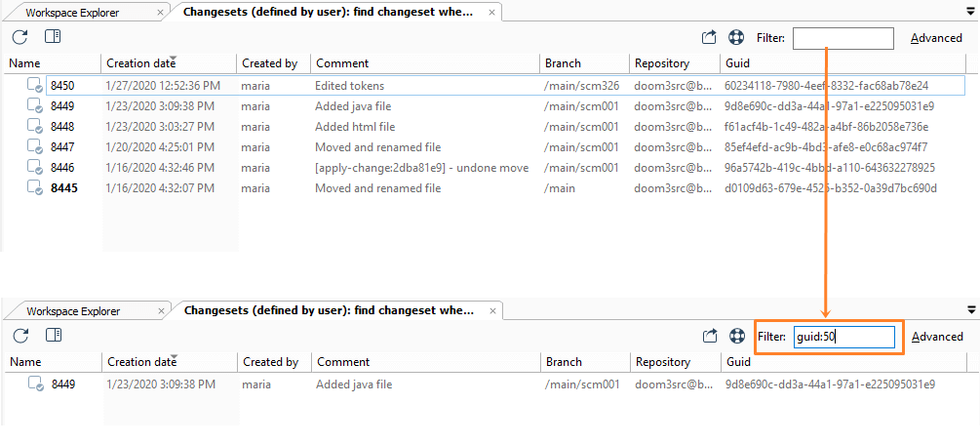Close Changesets tab in the guid:50 filtered view

tap(492, 310)
